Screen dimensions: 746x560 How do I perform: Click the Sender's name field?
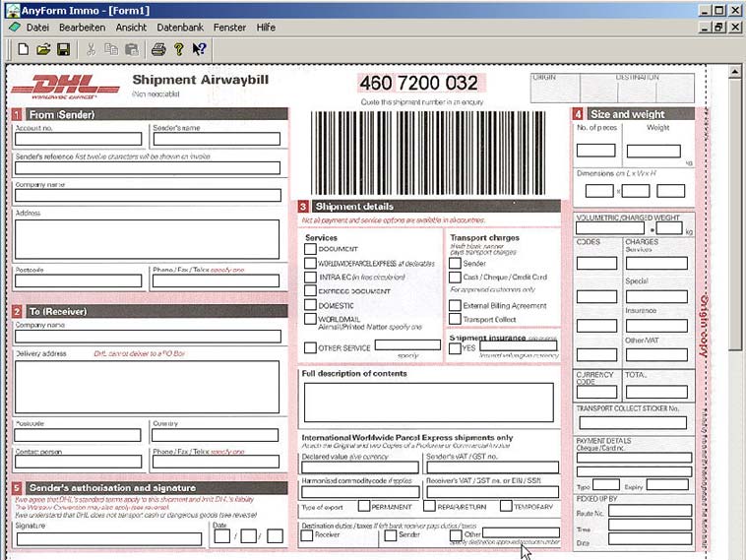point(217,139)
